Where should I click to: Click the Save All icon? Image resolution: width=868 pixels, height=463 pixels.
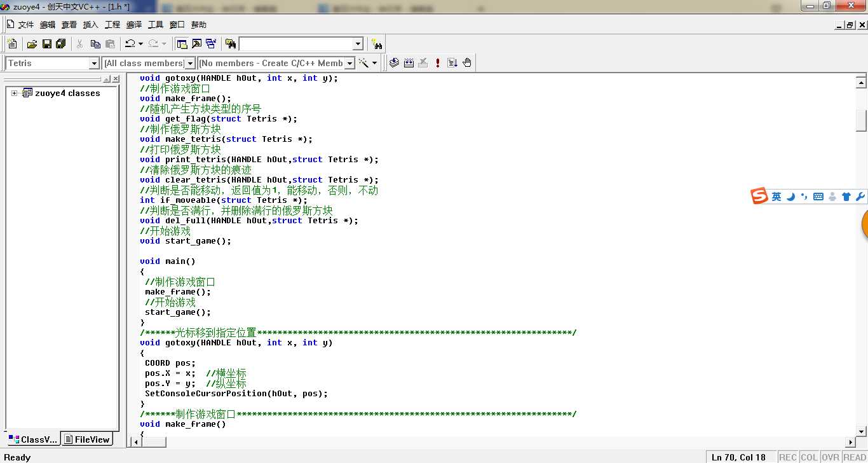tap(61, 44)
